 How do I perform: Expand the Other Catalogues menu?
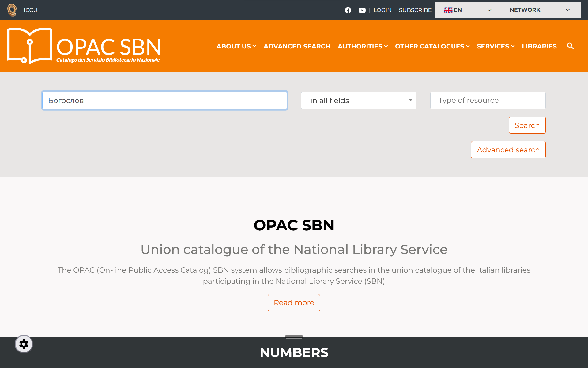coord(432,46)
